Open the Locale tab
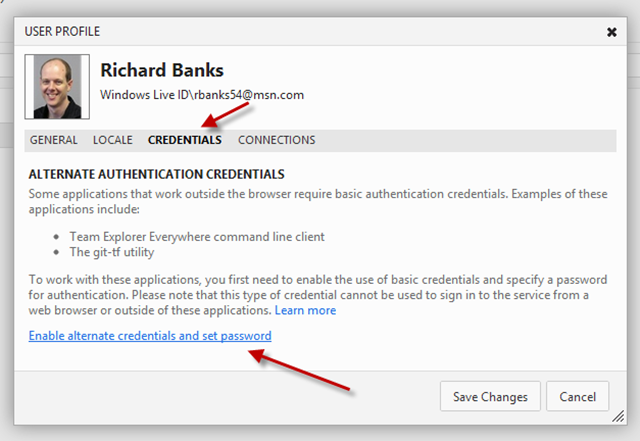The width and height of the screenshot is (640, 441). click(x=112, y=140)
